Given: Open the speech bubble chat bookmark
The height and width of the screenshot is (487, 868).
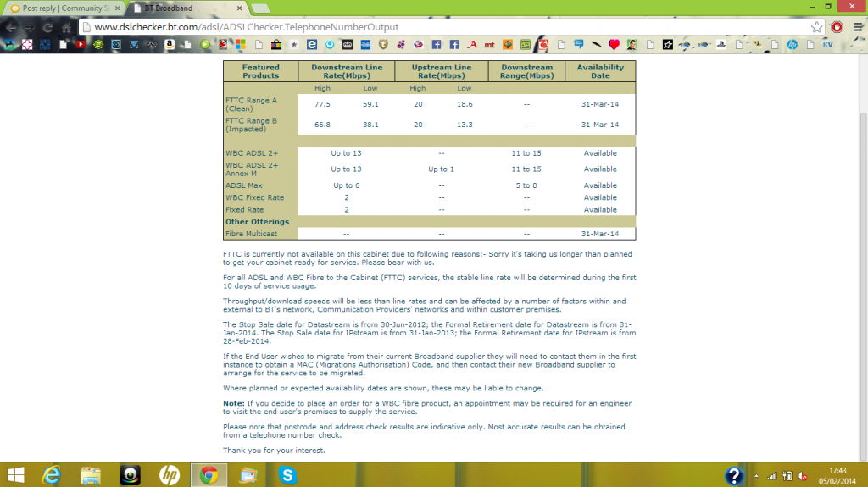Looking at the screenshot, I should (x=578, y=44).
